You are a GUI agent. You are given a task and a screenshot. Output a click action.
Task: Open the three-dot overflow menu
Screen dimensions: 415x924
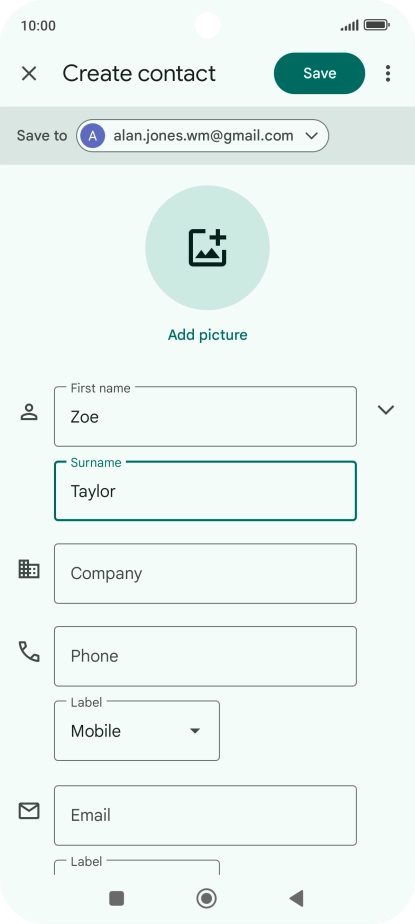point(387,74)
